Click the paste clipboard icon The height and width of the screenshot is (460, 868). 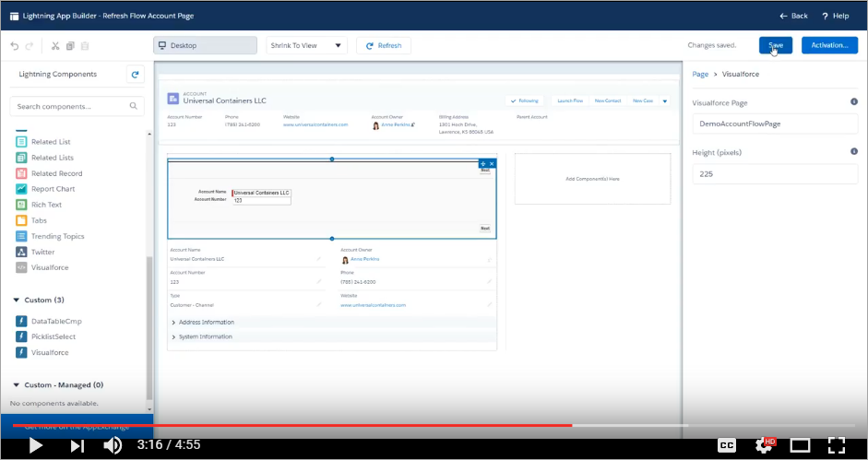[85, 46]
